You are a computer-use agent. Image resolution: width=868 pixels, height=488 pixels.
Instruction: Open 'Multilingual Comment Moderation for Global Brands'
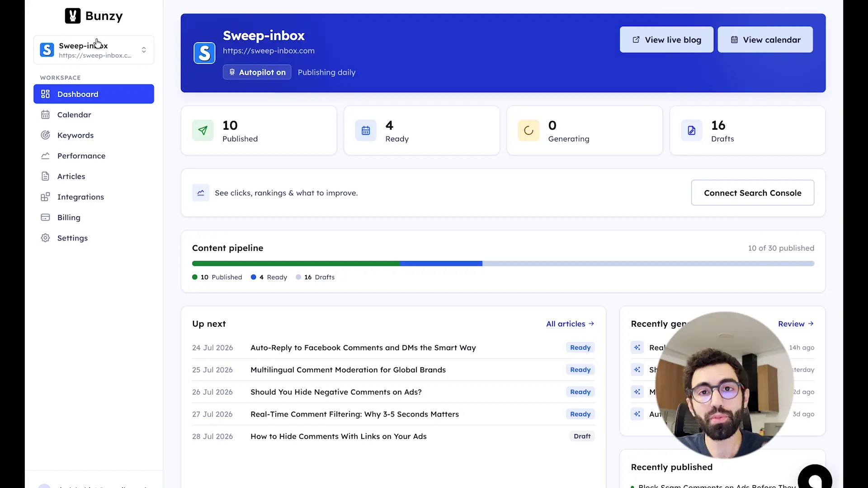tap(348, 370)
